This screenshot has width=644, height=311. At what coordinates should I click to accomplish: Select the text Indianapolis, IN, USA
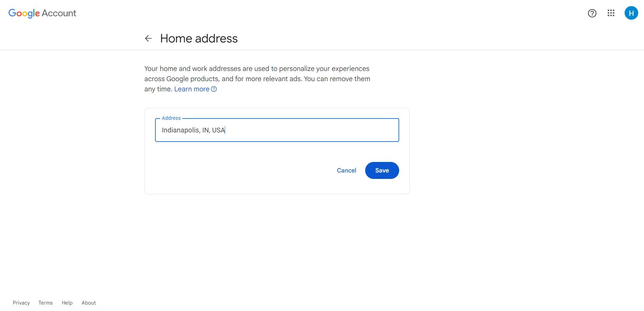193,130
